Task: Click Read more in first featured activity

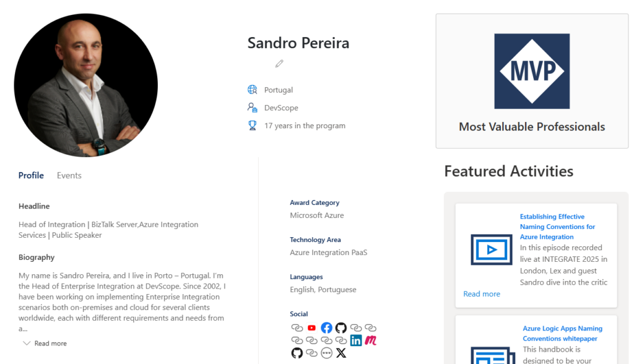Action: tap(482, 294)
